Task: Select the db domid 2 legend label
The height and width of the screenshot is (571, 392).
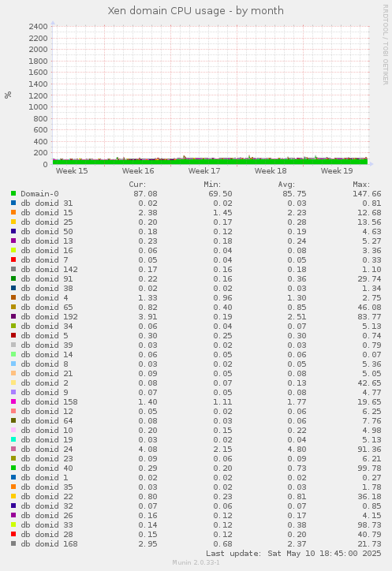Action: pyautogui.click(x=44, y=383)
